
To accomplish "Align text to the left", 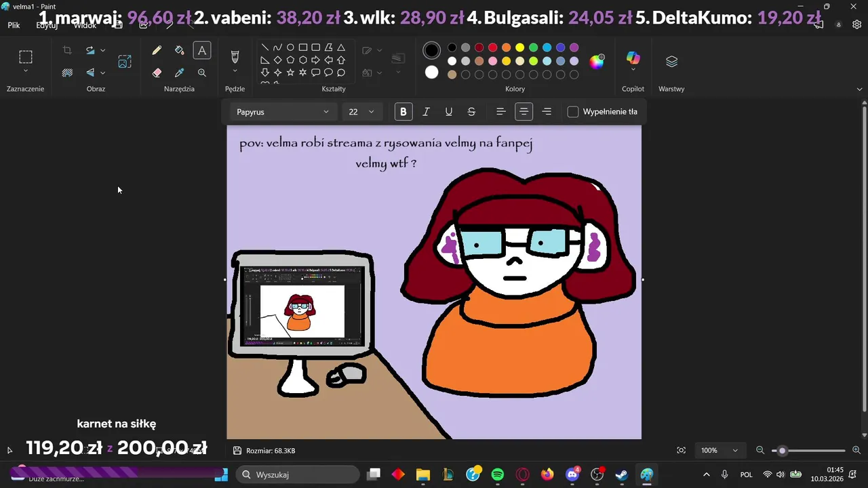I will 501,112.
